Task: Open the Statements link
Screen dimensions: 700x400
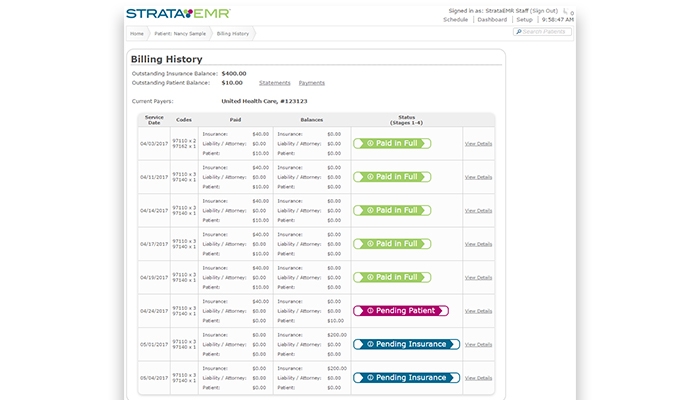Action: [x=275, y=83]
